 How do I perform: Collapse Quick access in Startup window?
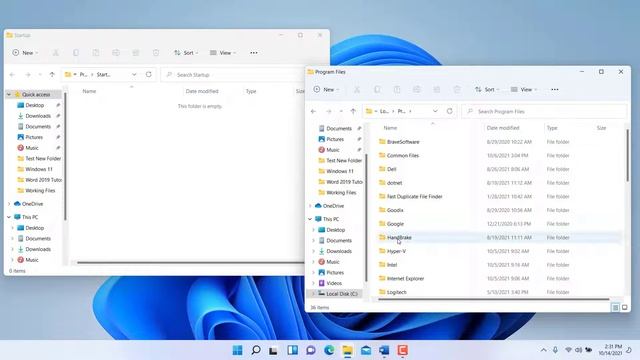coord(9,94)
